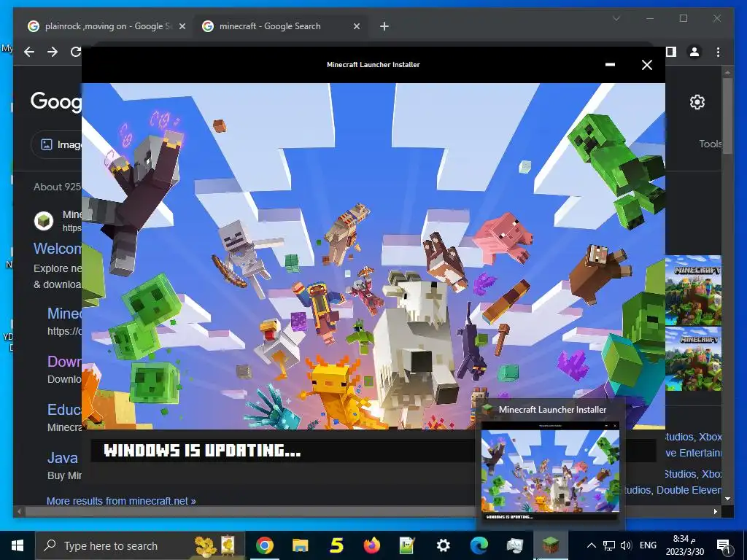Click the minecraft.net favicon in search result

coord(44,221)
